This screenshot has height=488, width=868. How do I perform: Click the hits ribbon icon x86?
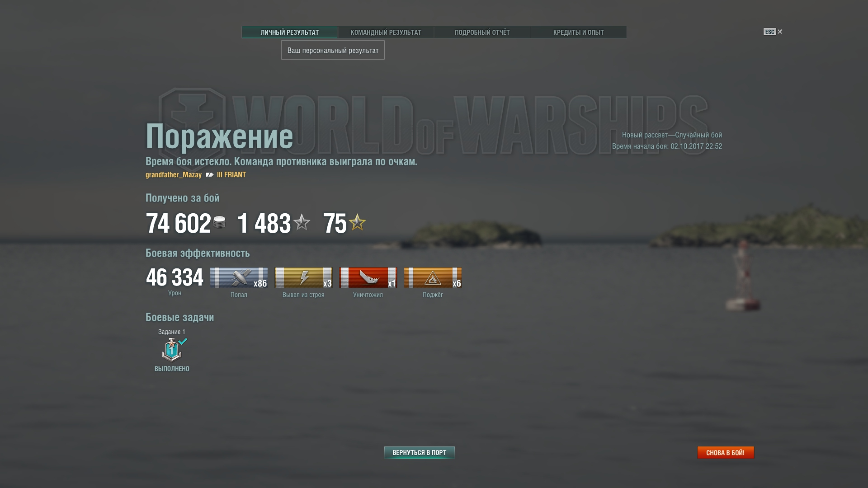click(x=239, y=278)
